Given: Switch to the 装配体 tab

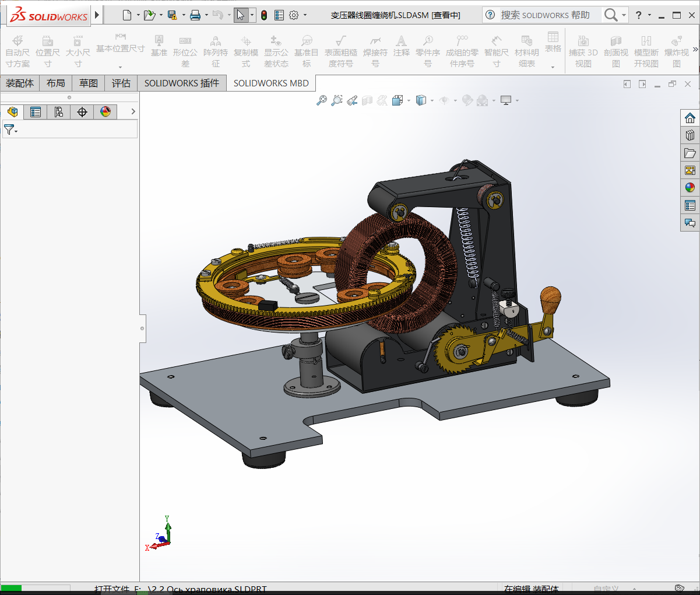Looking at the screenshot, I should 20,83.
